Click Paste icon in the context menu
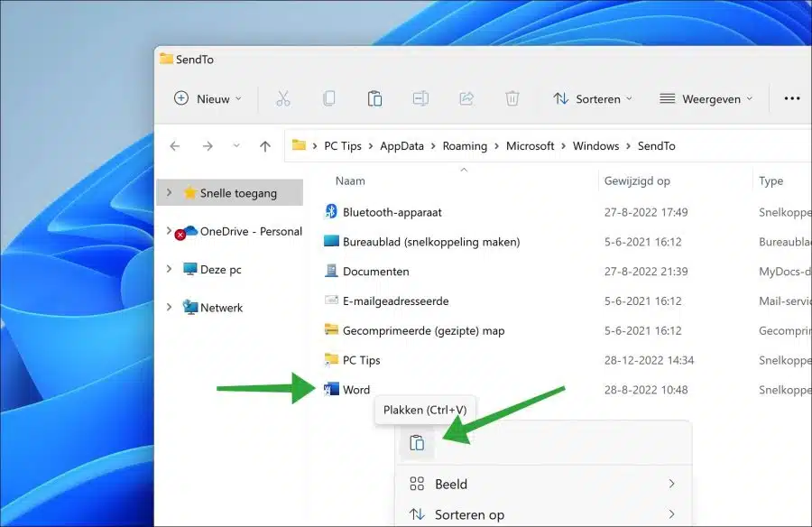812x527 pixels. 417,443
